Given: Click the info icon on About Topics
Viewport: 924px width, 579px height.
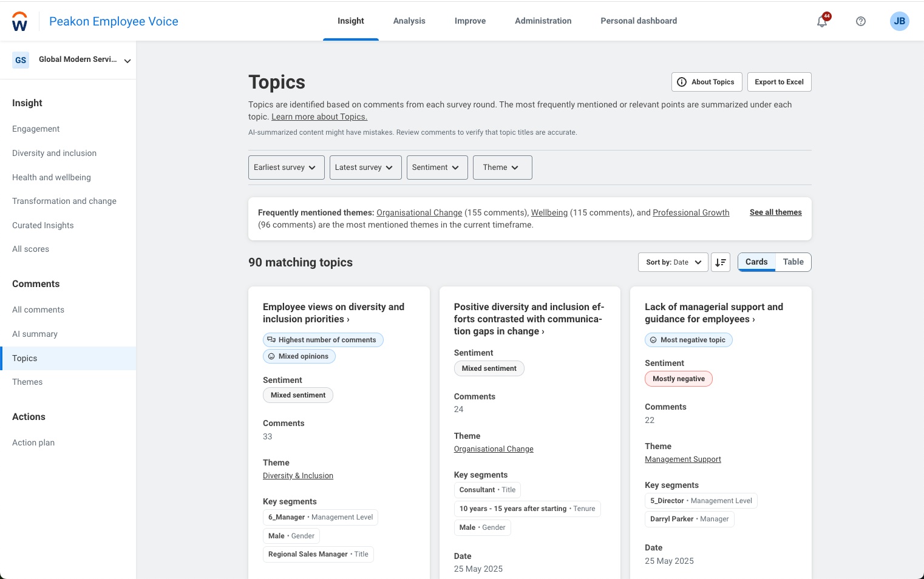Looking at the screenshot, I should 682,81.
